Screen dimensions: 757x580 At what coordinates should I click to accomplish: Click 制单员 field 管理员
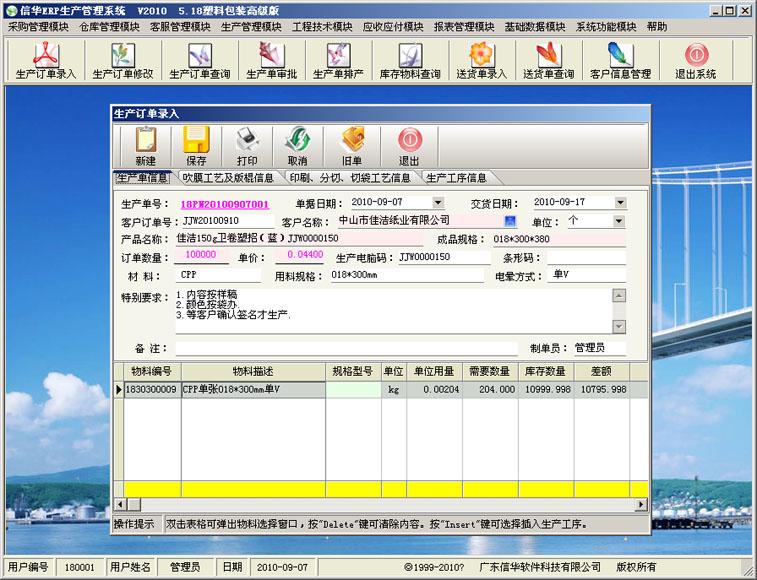[x=600, y=348]
